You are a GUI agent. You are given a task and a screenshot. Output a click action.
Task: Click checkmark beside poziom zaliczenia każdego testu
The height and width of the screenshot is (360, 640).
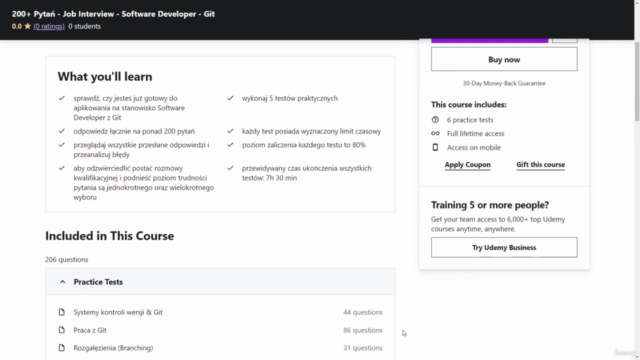230,144
